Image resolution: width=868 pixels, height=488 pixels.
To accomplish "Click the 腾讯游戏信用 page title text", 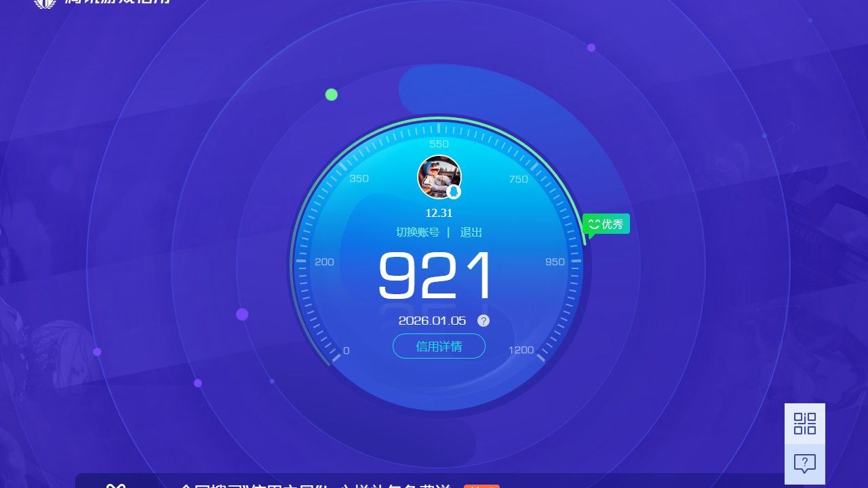I will click(117, 3).
